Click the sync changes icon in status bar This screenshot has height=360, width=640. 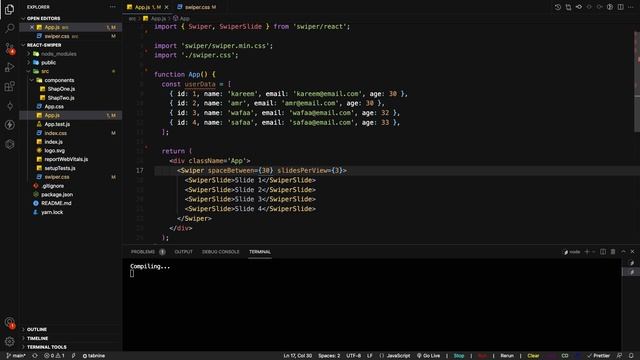click(35, 356)
